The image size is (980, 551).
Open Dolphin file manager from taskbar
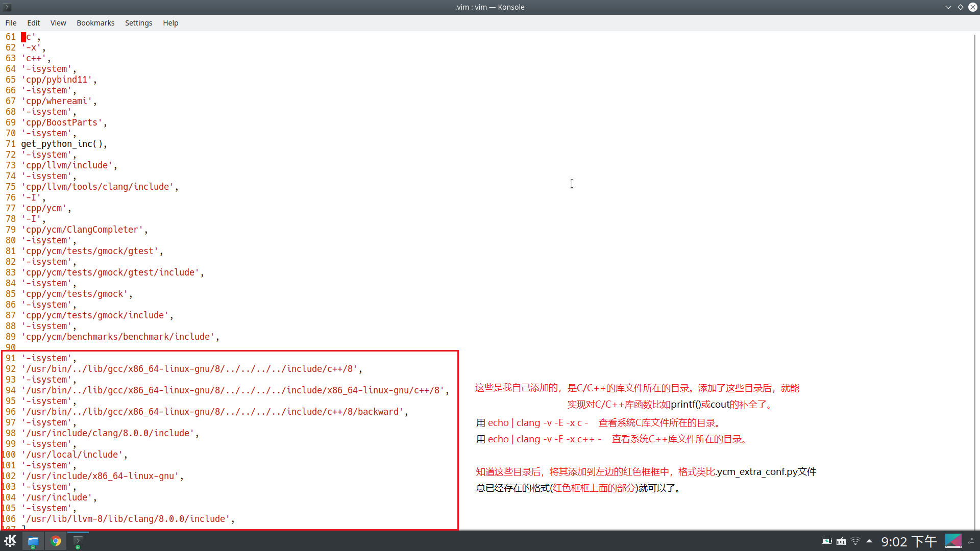click(x=33, y=541)
